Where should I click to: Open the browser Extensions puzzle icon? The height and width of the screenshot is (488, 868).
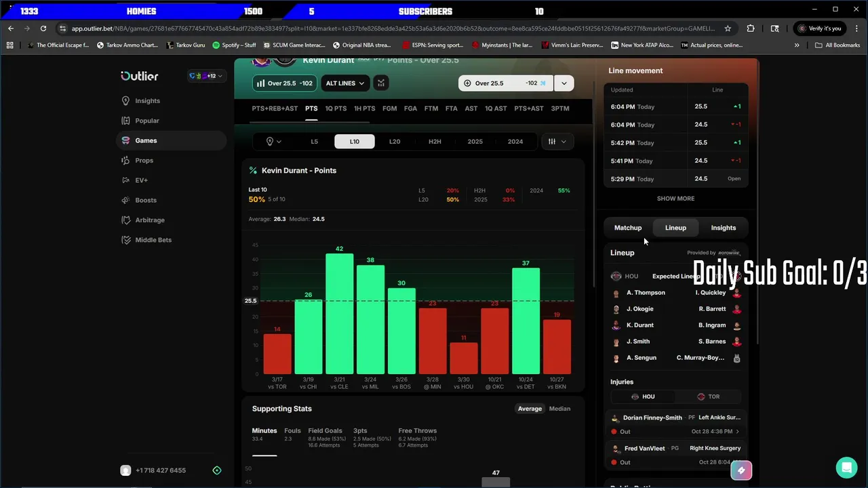[751, 28]
